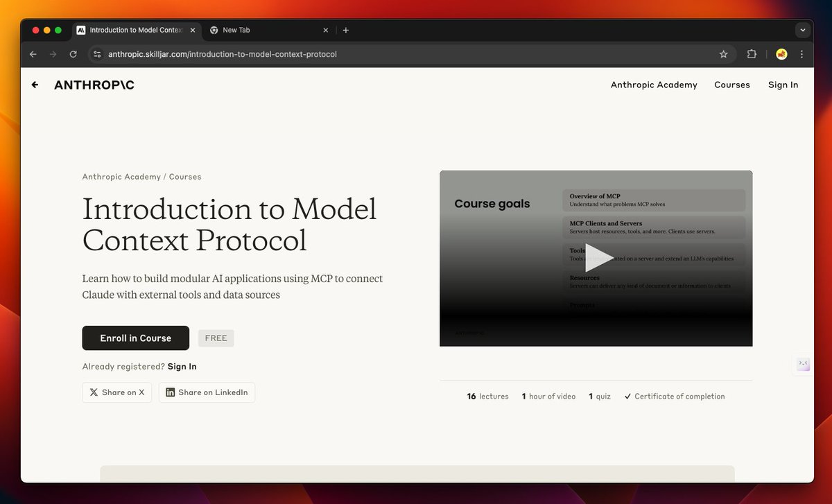Close the New Tab tab
This screenshot has width=832, height=504.
coord(326,30)
